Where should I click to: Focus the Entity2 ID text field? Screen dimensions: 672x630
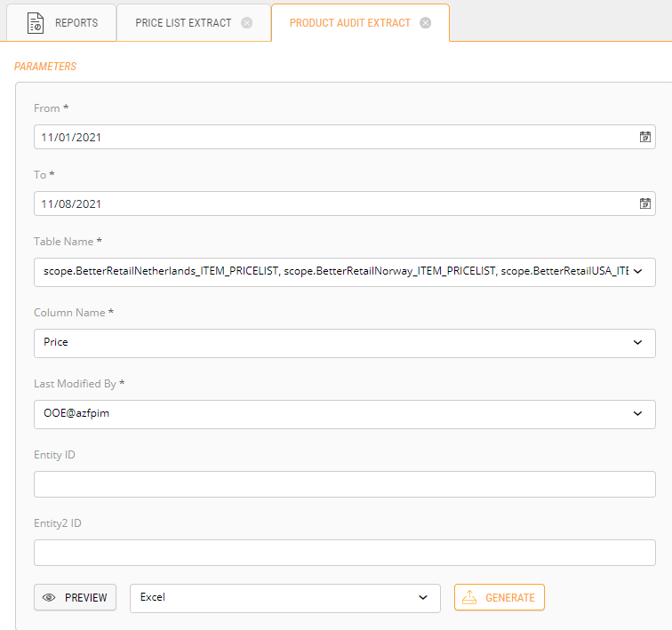pos(344,553)
